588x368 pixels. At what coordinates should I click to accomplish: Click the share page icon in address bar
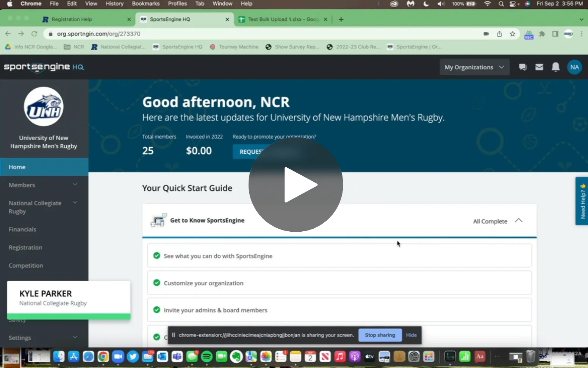click(x=499, y=34)
